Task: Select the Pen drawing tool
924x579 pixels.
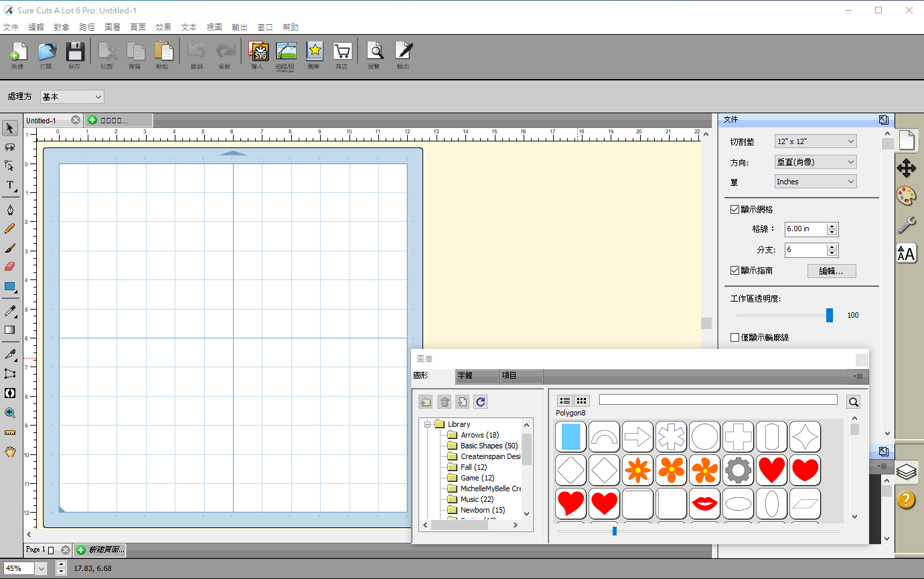Action: pyautogui.click(x=10, y=210)
